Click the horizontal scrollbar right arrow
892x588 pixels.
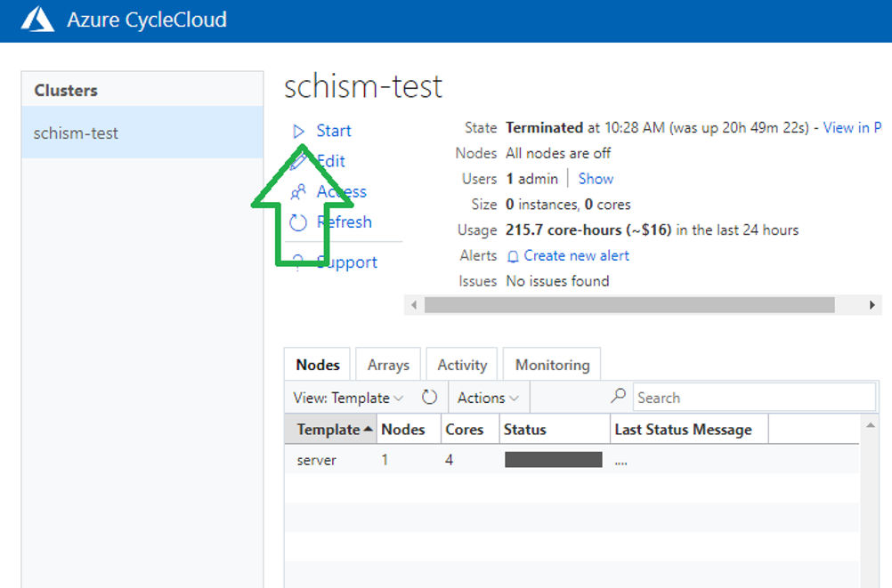(x=872, y=305)
